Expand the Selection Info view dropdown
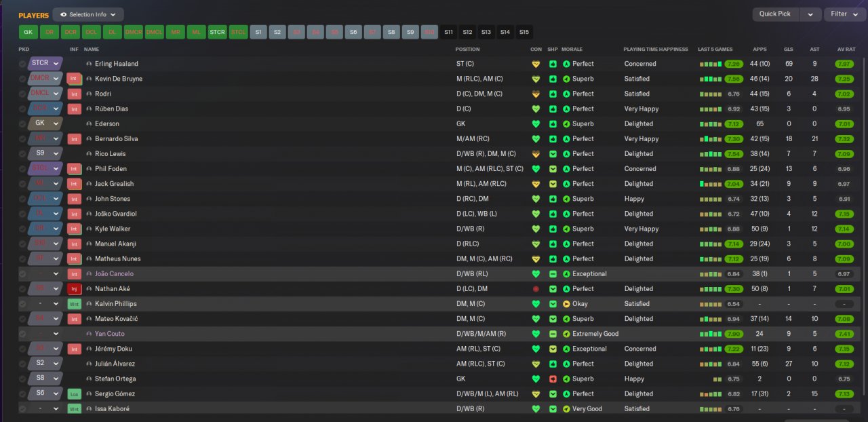The image size is (868, 422). tap(88, 14)
